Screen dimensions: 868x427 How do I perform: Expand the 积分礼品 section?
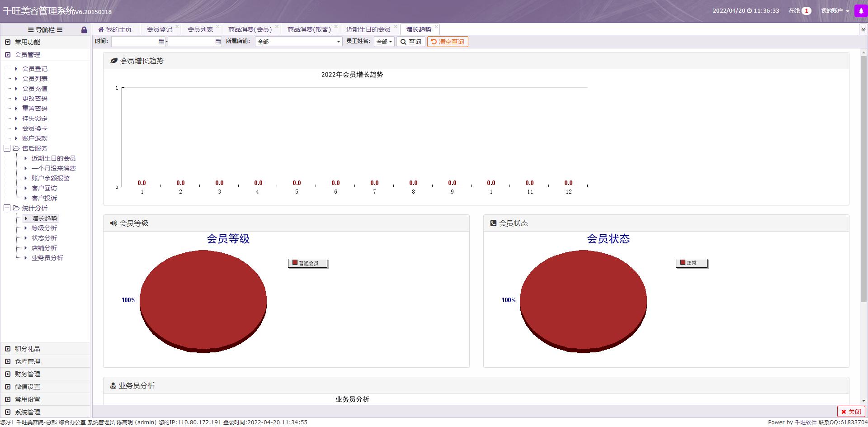click(45, 349)
